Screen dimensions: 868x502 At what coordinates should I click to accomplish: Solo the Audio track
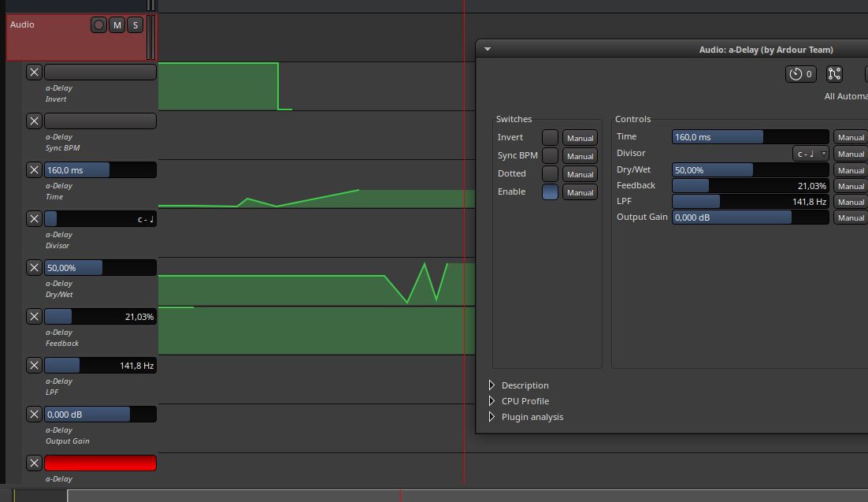(x=135, y=25)
